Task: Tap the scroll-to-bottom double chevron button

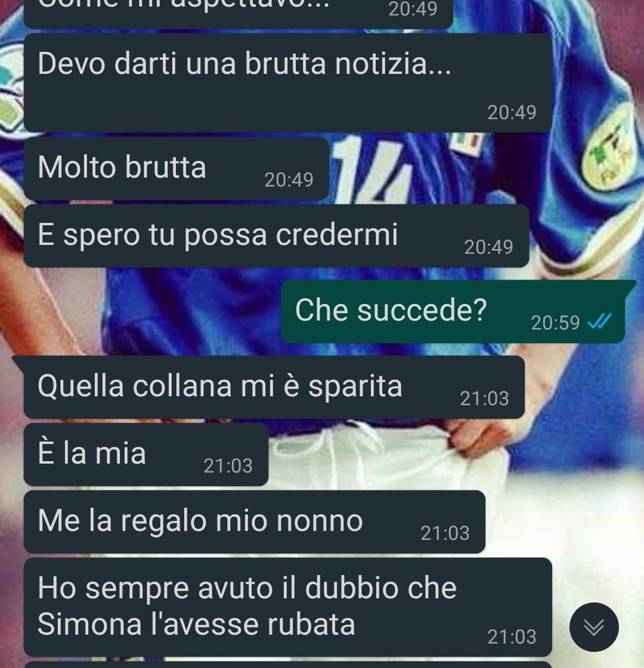Action: pyautogui.click(x=594, y=627)
